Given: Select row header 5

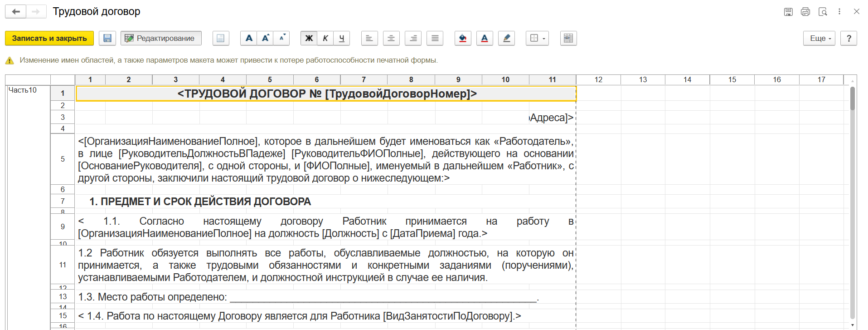Looking at the screenshot, I should [x=63, y=159].
